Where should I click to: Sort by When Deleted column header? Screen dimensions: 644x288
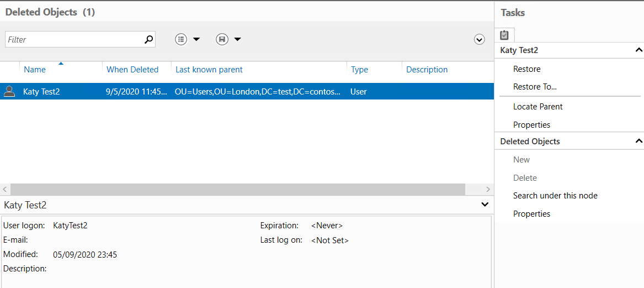(132, 70)
